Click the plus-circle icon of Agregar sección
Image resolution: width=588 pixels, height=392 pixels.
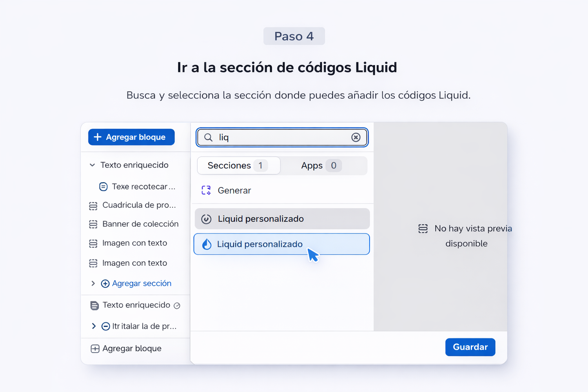pos(105,283)
